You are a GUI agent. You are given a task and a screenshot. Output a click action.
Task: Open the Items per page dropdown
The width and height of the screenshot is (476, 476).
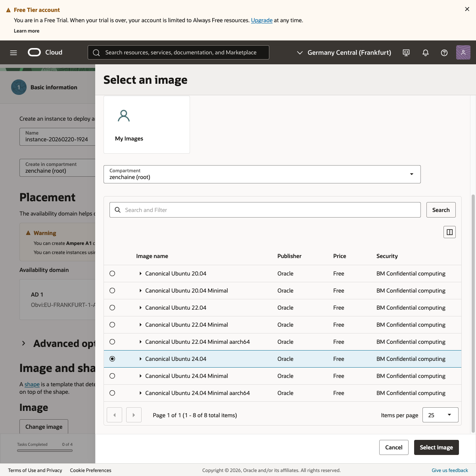[x=440, y=415]
